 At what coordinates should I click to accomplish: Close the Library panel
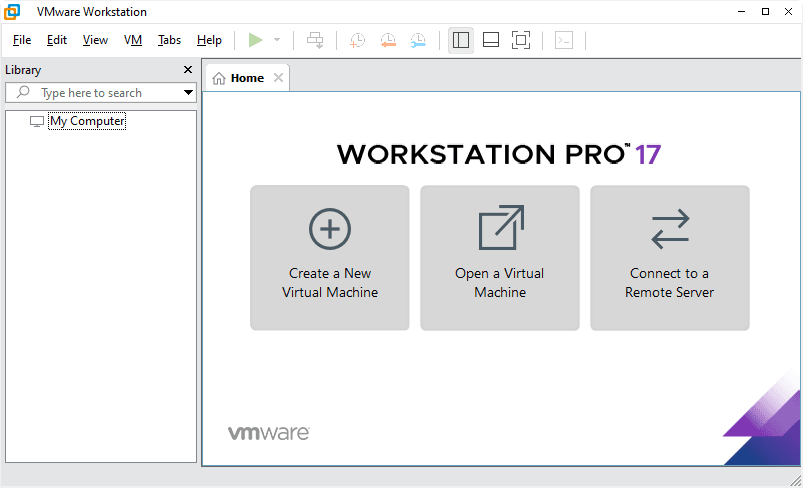click(x=187, y=70)
